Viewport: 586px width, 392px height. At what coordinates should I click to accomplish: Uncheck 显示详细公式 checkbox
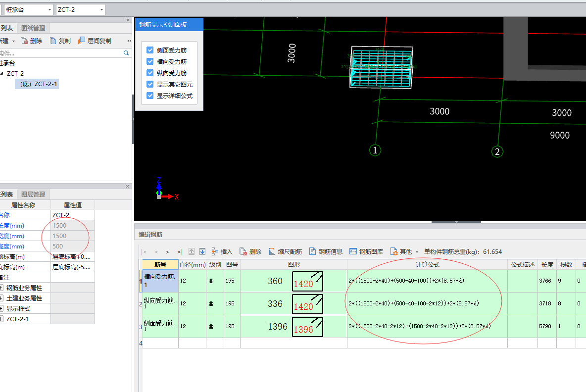coord(150,96)
